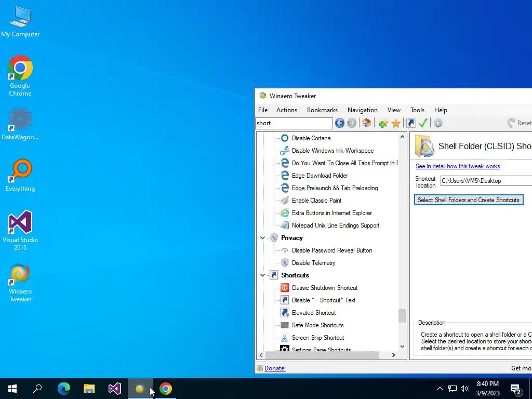The image size is (532, 399).
Task: Select Classic Shutdown Shortcut
Action: (324, 288)
